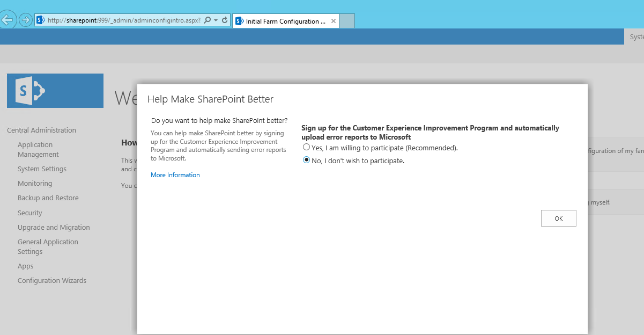Viewport: 644px width, 335px height.
Task: Click the OK button in dialog
Action: click(559, 219)
